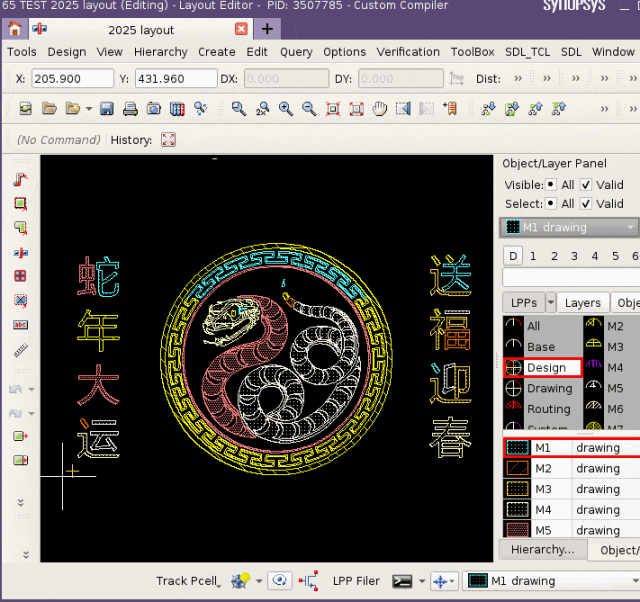
Task: Select the pan hand tool
Action: [380, 109]
